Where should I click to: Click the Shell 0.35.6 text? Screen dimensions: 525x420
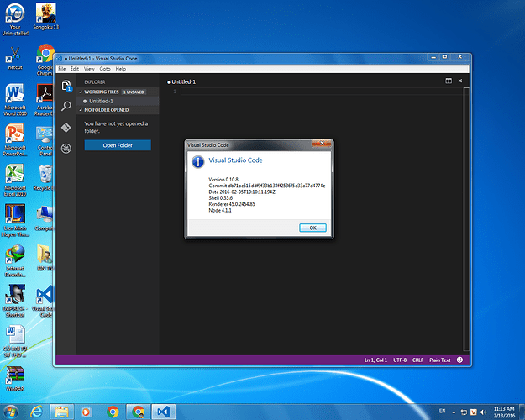pyautogui.click(x=220, y=197)
